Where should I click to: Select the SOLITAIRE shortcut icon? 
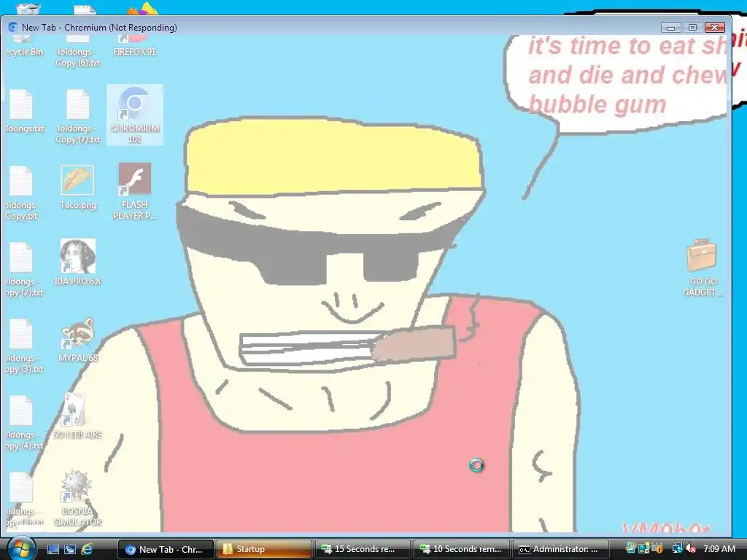point(77,416)
